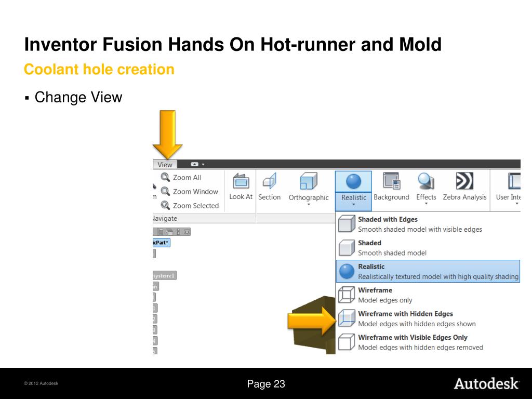The height and width of the screenshot is (399, 532).
Task: Close the browser panel with X icon
Action: [187, 232]
